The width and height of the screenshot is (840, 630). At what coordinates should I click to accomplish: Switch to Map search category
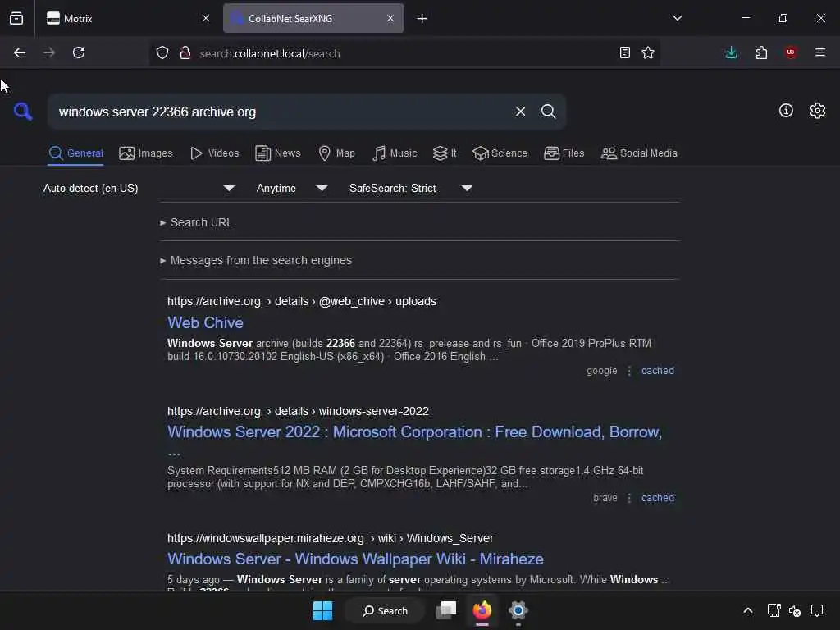336,153
